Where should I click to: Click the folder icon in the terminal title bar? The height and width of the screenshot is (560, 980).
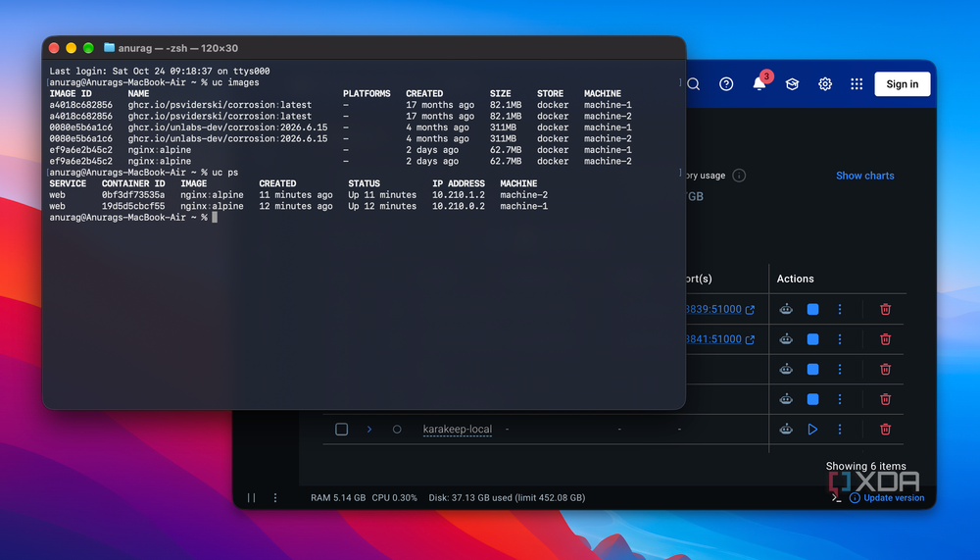click(109, 47)
